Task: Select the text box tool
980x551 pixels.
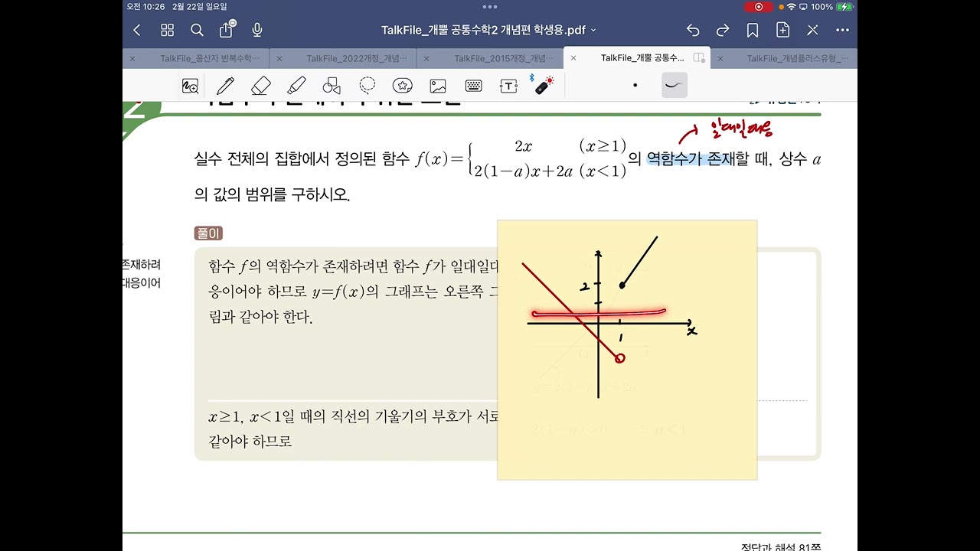Action: click(x=508, y=86)
